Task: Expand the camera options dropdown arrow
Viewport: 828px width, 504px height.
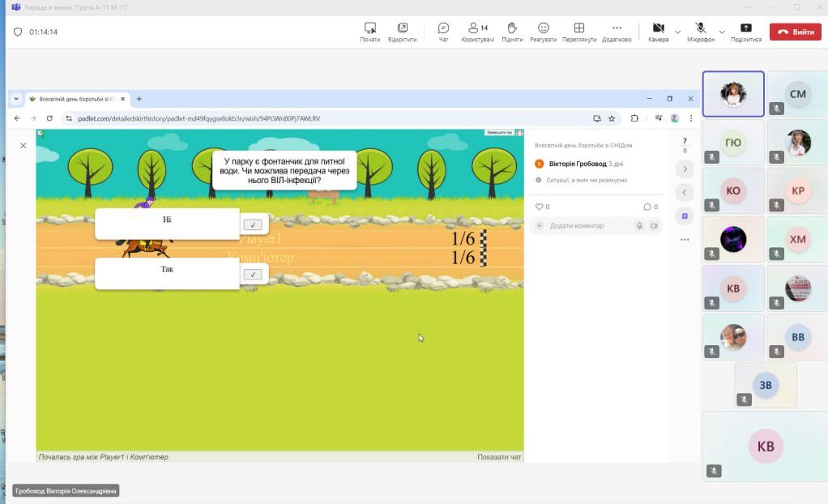Action: coord(677,32)
